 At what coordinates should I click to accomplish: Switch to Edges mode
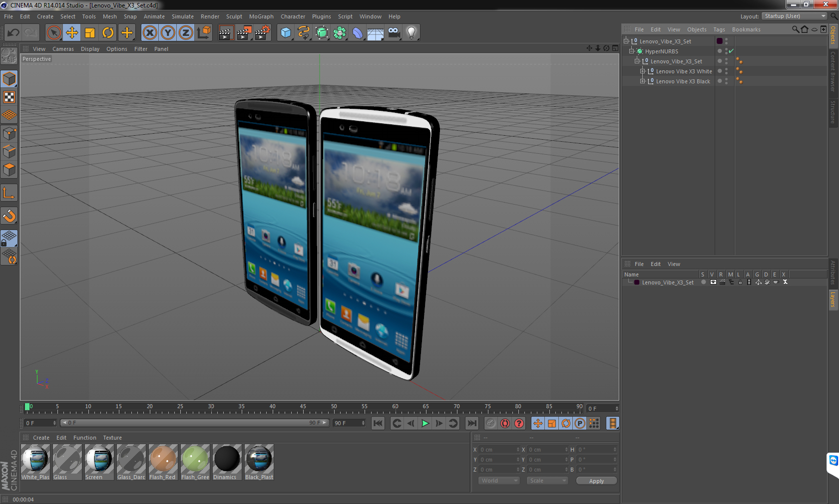pyautogui.click(x=9, y=151)
